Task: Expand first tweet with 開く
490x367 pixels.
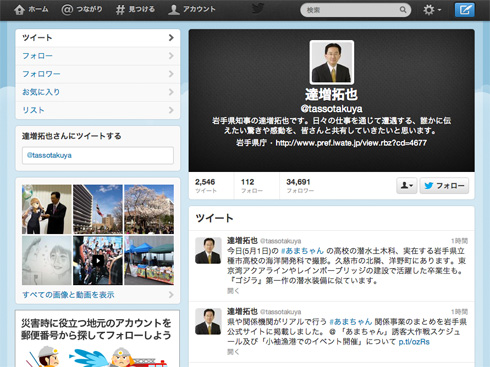Action: pyautogui.click(x=233, y=291)
